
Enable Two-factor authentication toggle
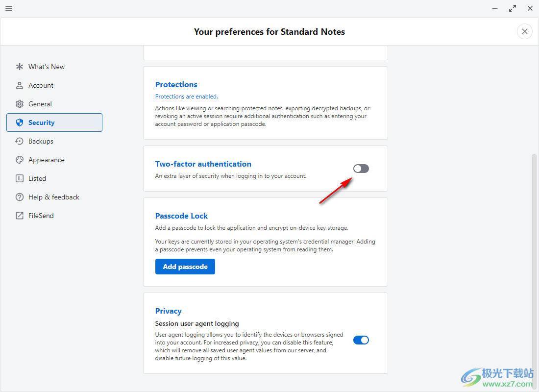[x=361, y=169]
